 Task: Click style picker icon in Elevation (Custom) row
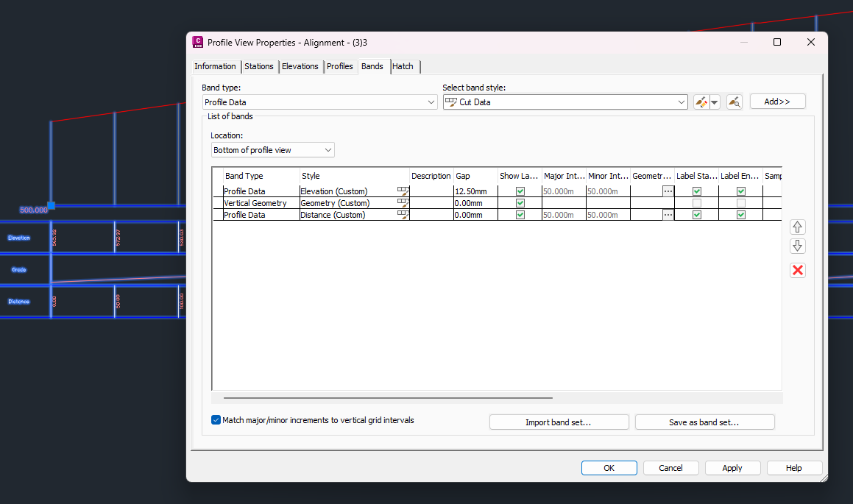pyautogui.click(x=403, y=191)
